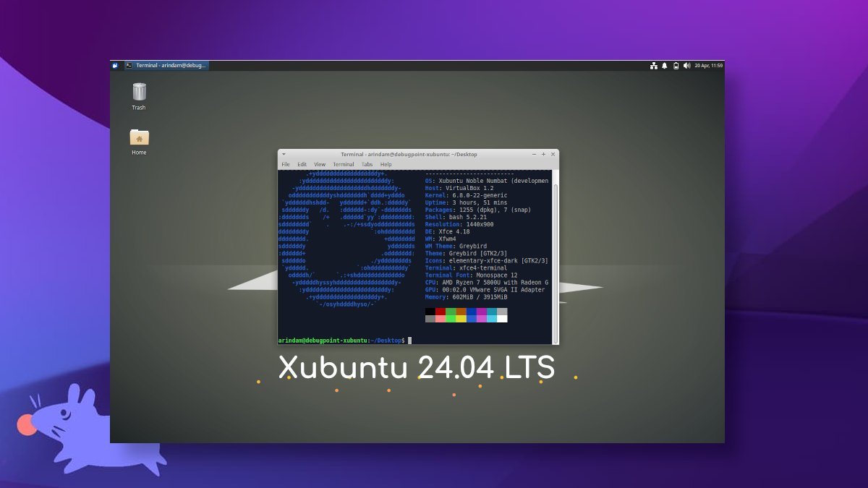Screen dimensions: 868x488
Task: Click the 'CPU: AMD Ryzen 7 5800U' line
Action: 487,282
